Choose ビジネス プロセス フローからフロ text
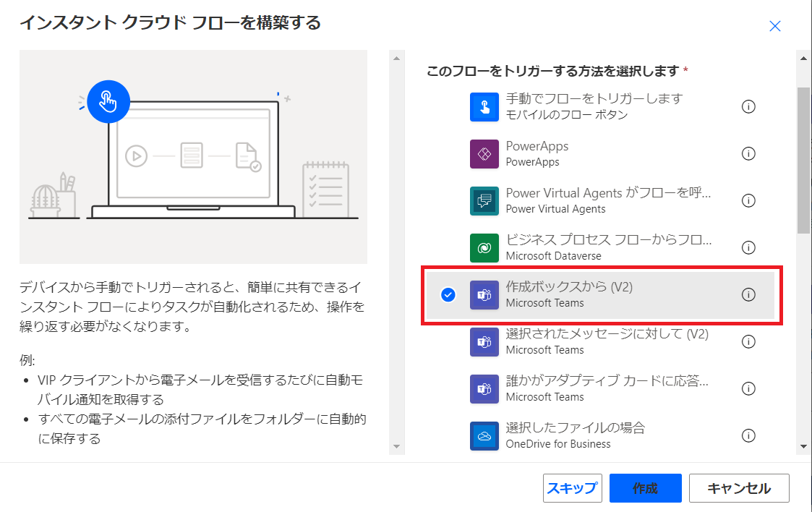812x512 pixels. point(609,239)
